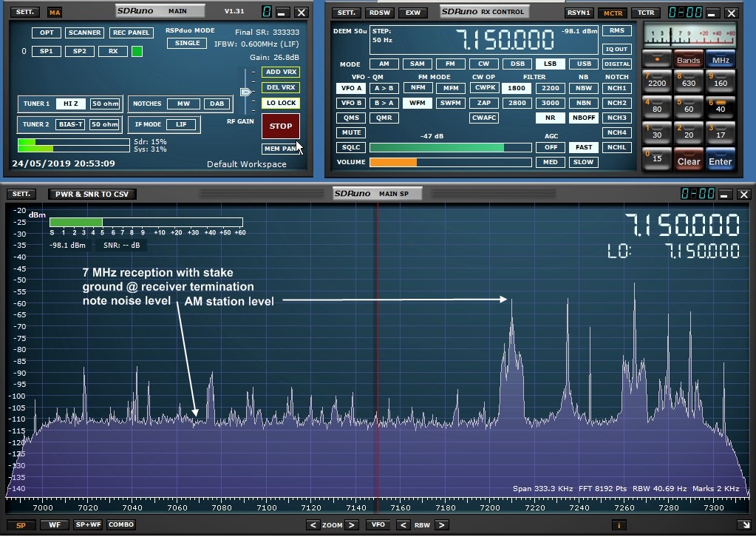756x537 pixels.
Task: Toggle the NR noise reduction button
Action: coord(550,118)
